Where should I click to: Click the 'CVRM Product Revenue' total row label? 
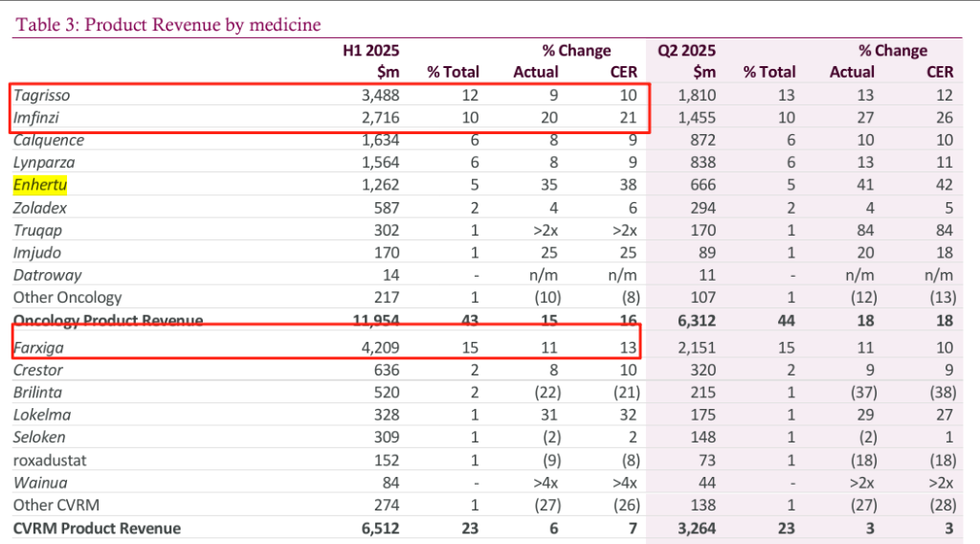point(97,529)
